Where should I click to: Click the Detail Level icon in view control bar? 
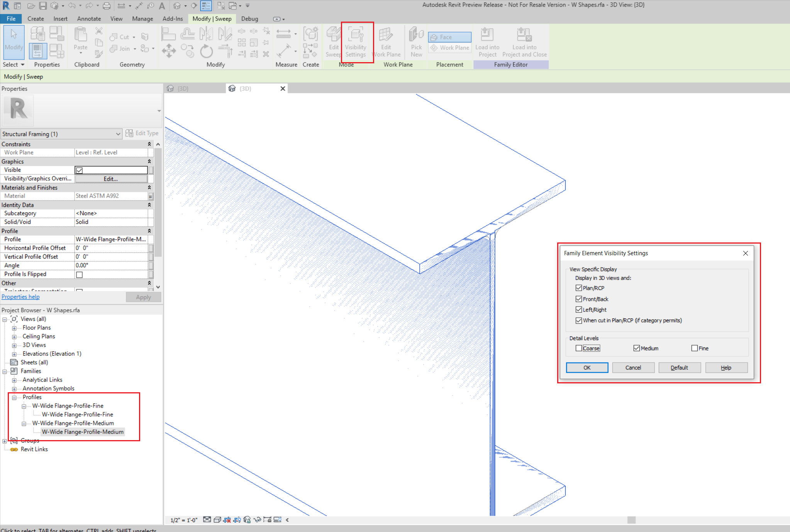point(207,520)
